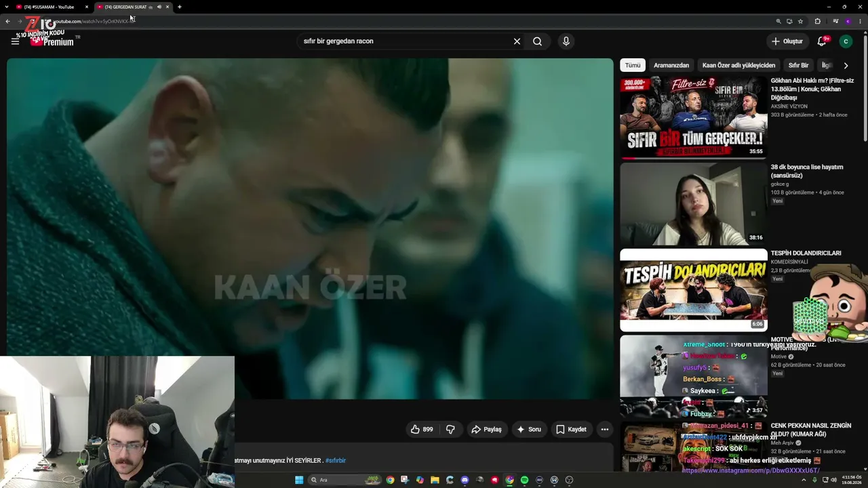Open Spotify from the taskbar
Image resolution: width=868 pixels, height=488 pixels.
point(524,480)
